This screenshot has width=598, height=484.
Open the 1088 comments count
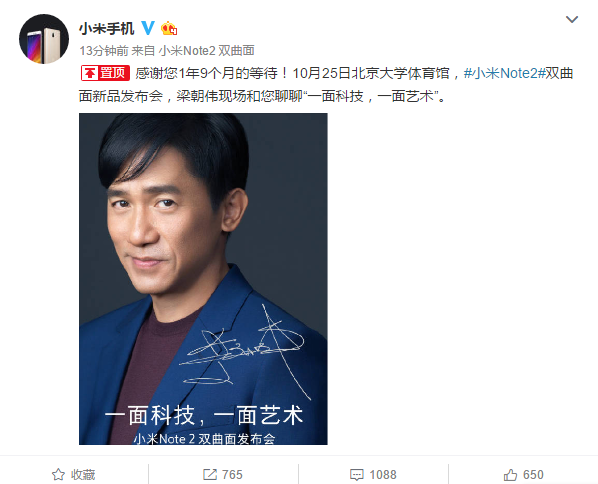[x=383, y=475]
